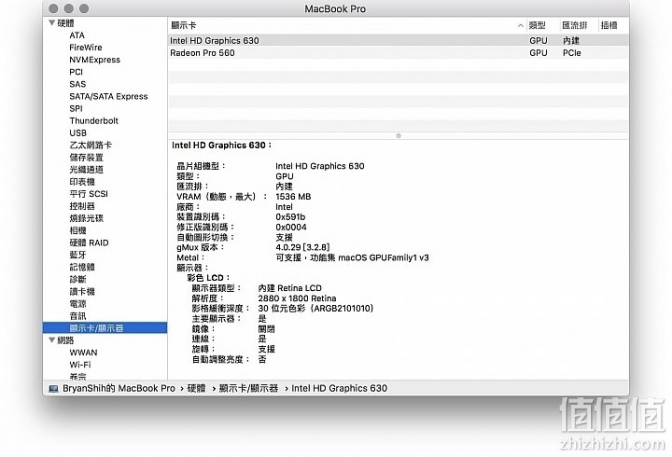
Task: Click 內建 Retina LCD display type
Action: (290, 288)
